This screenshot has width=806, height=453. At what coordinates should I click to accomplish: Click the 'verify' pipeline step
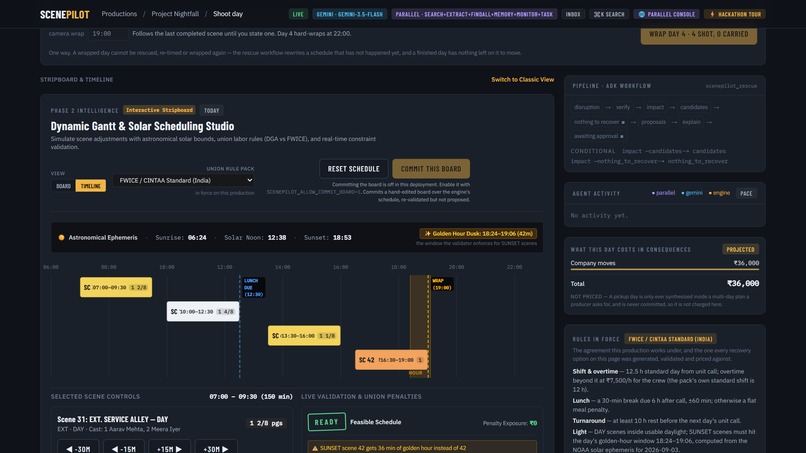coord(622,107)
